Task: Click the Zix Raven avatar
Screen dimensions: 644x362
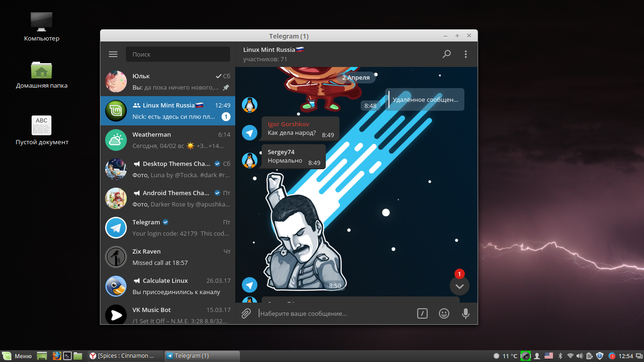Action: pyautogui.click(x=116, y=257)
